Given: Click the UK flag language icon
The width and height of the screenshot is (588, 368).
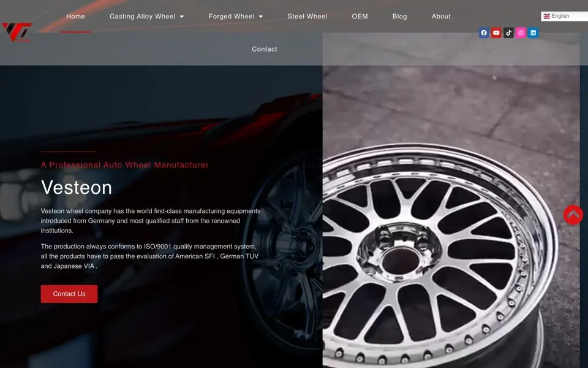Looking at the screenshot, I should click(547, 16).
